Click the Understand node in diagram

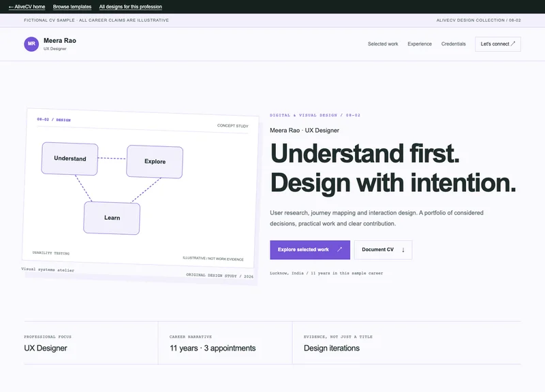(x=70, y=159)
